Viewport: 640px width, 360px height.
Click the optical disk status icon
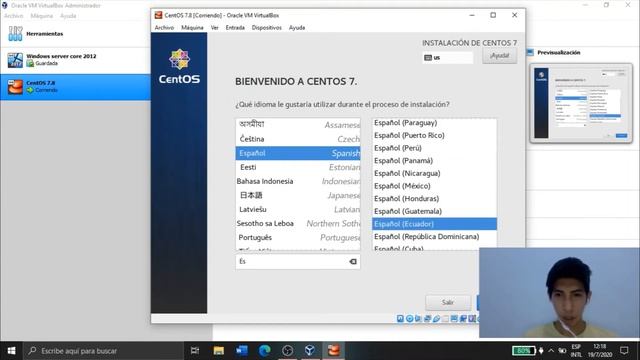tap(410, 318)
